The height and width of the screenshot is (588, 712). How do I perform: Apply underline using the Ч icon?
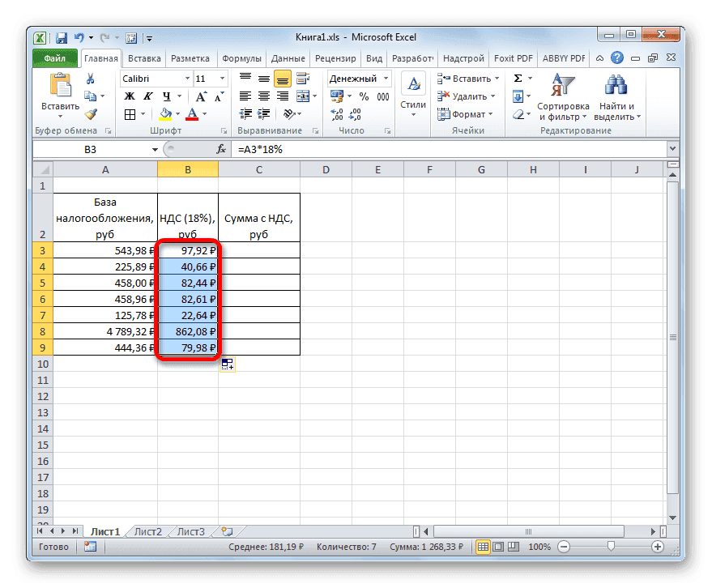pos(165,96)
